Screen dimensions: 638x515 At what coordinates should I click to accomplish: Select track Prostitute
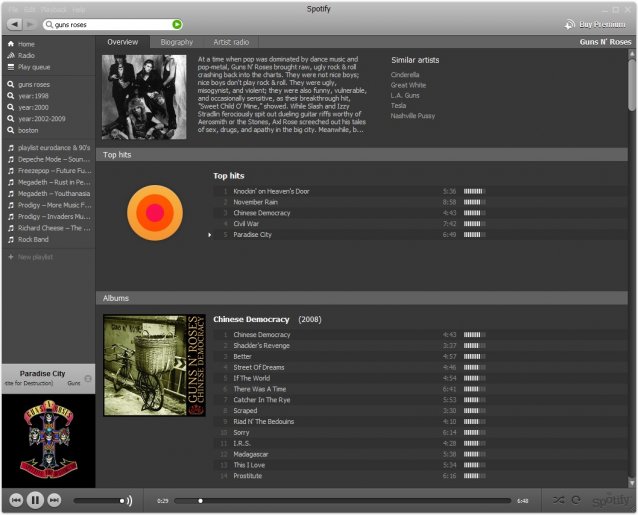(x=420, y=476)
